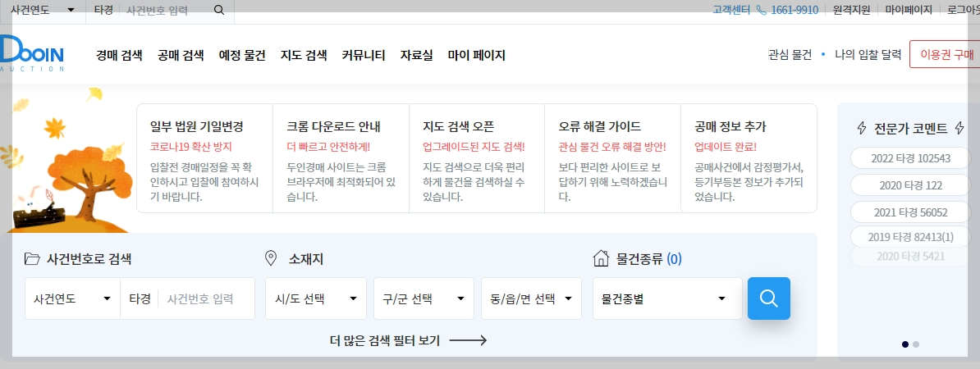Click the blue magnifier search button
Viewport: 980px width, 369px height.
[769, 298]
